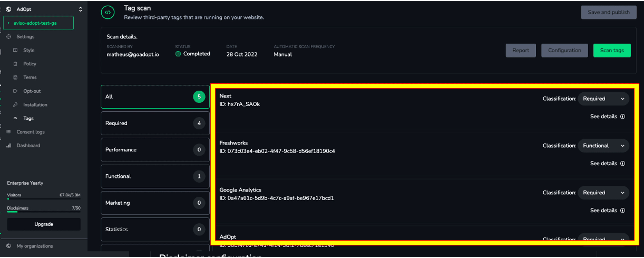The height and width of the screenshot is (258, 644).
Task: Open Classification dropdown for the Next tag
Action: [x=603, y=99]
